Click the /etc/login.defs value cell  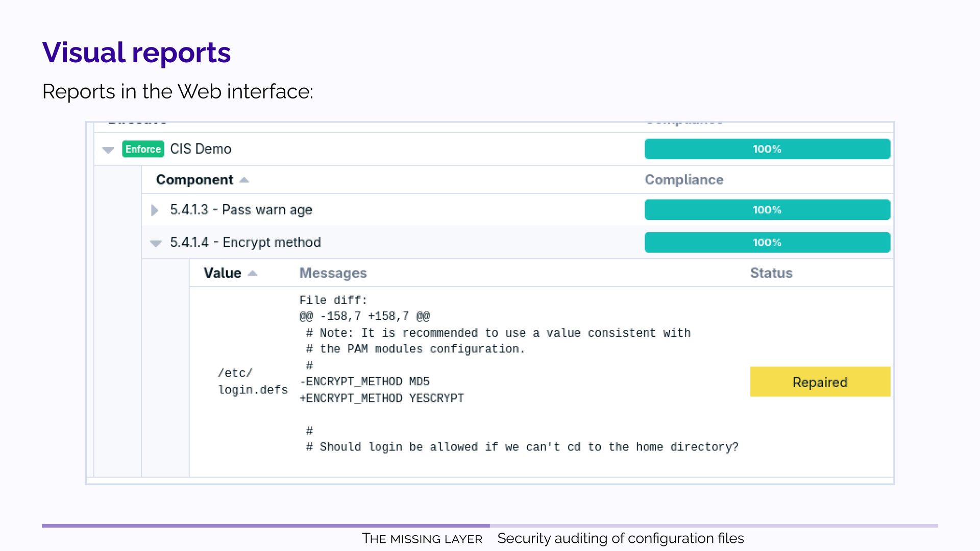tap(252, 382)
